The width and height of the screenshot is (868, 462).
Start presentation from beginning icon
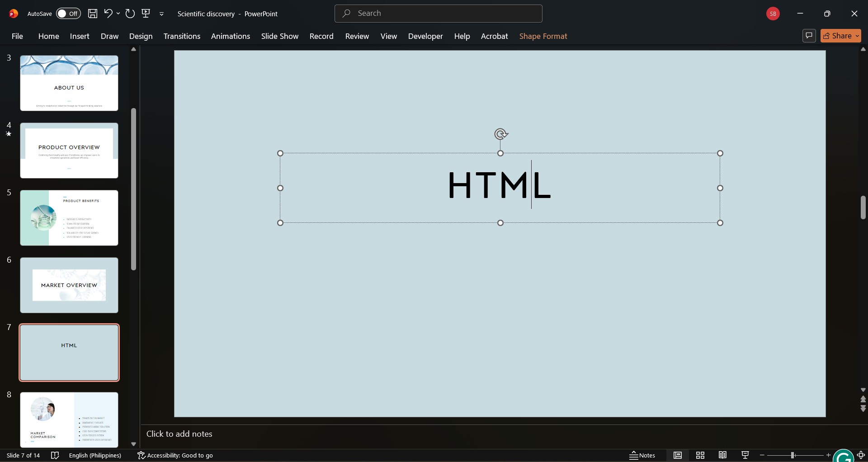[x=146, y=14]
